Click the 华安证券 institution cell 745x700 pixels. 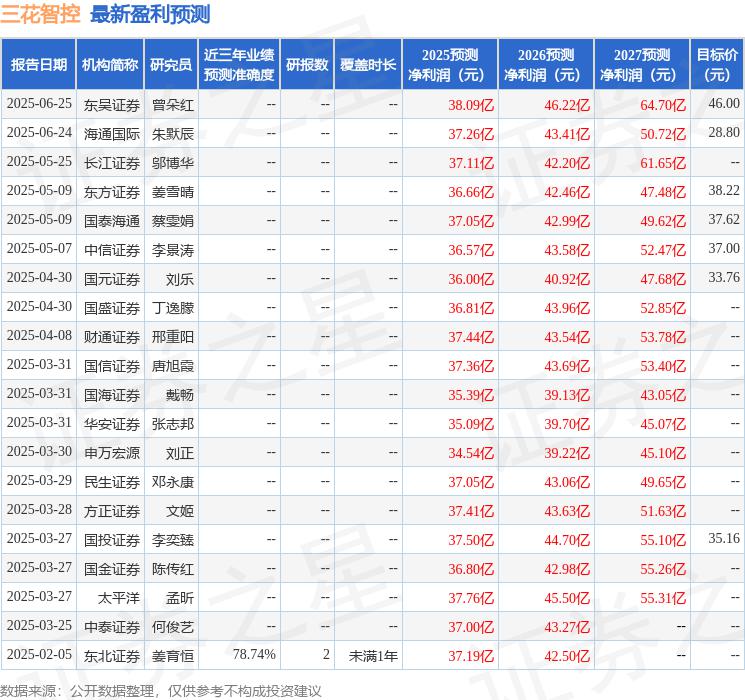pyautogui.click(x=112, y=424)
